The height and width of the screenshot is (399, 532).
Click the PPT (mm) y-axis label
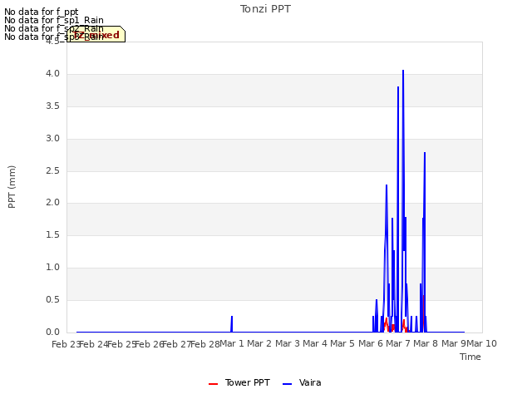12,186
